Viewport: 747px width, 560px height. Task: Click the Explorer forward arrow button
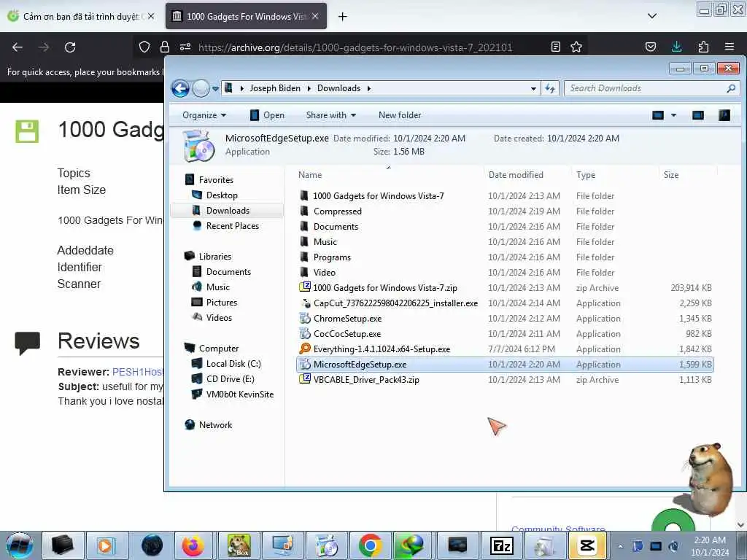click(201, 88)
